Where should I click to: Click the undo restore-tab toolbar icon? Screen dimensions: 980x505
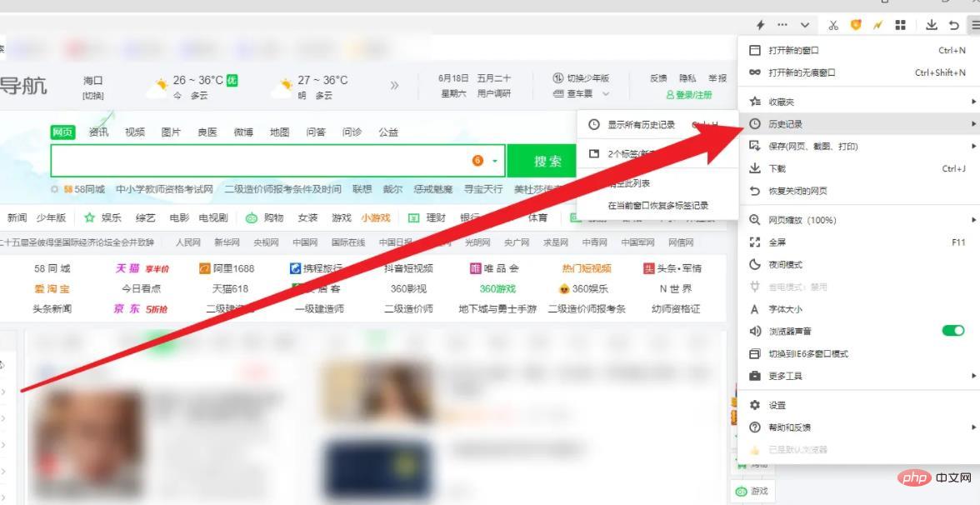pyautogui.click(x=953, y=25)
